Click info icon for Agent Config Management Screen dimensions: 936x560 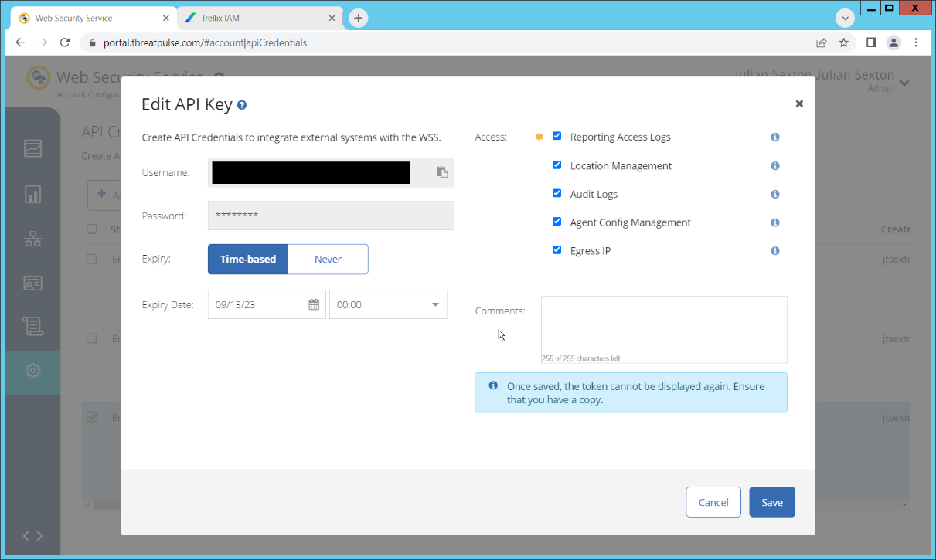coord(775,222)
